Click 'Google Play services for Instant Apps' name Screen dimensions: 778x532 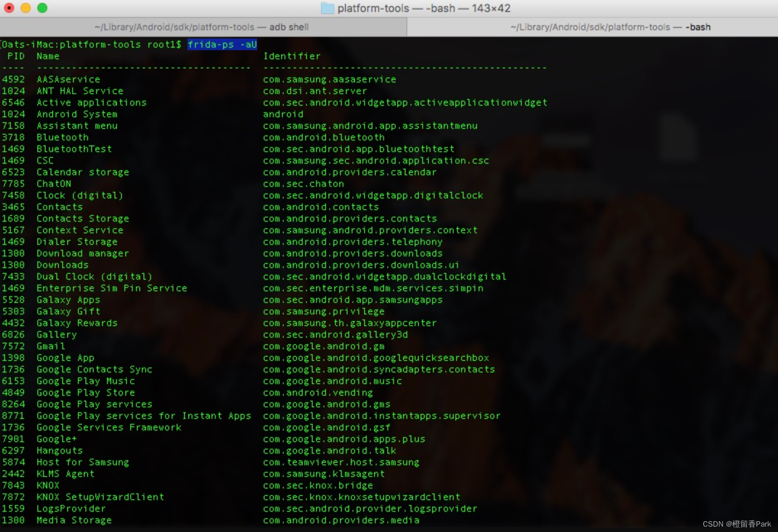click(144, 416)
